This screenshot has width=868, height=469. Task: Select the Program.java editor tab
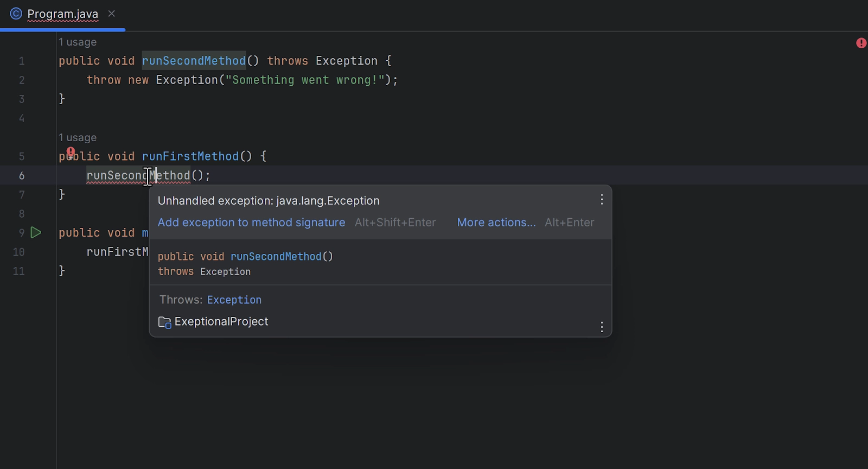(63, 14)
